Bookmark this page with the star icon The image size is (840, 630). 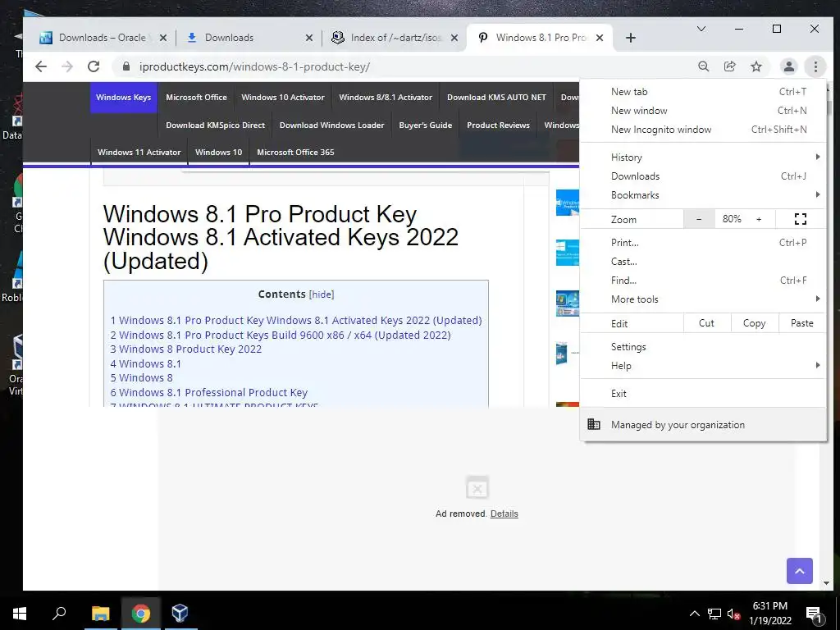[756, 66]
